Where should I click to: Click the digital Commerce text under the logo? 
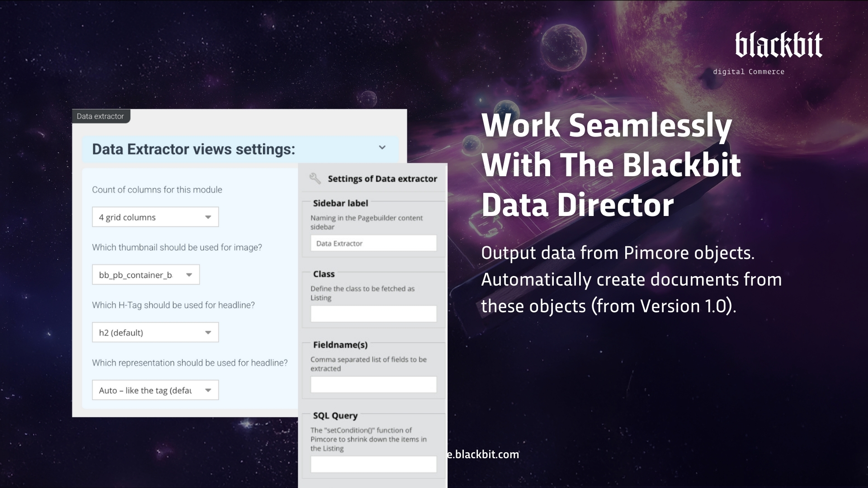pyautogui.click(x=749, y=71)
